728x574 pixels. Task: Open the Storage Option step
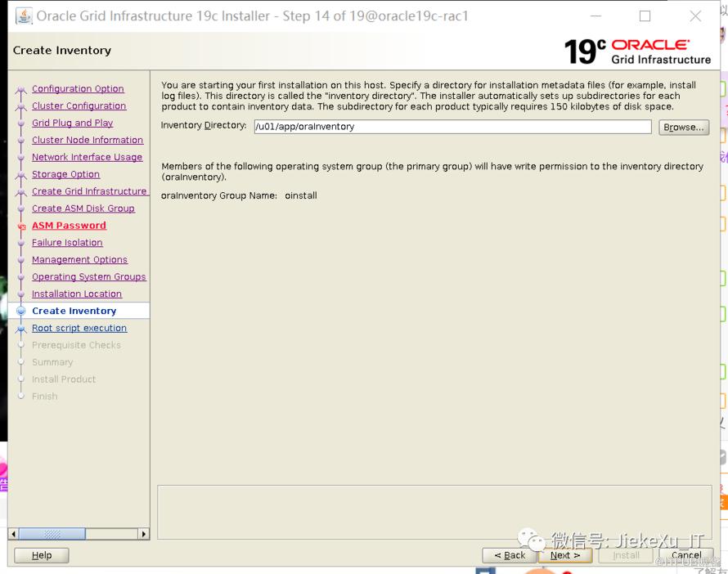[65, 175]
